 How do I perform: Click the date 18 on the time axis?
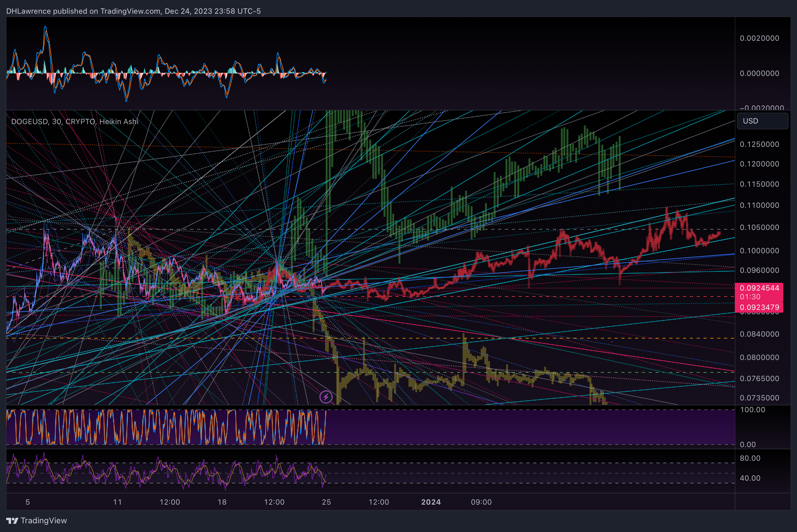click(222, 502)
